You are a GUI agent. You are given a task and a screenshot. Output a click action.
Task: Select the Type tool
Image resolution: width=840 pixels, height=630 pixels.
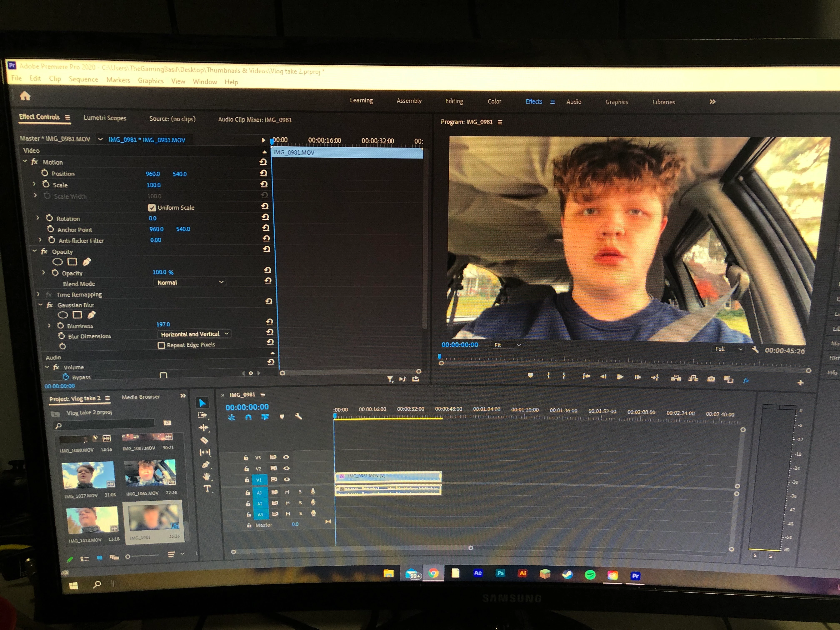coord(207,489)
